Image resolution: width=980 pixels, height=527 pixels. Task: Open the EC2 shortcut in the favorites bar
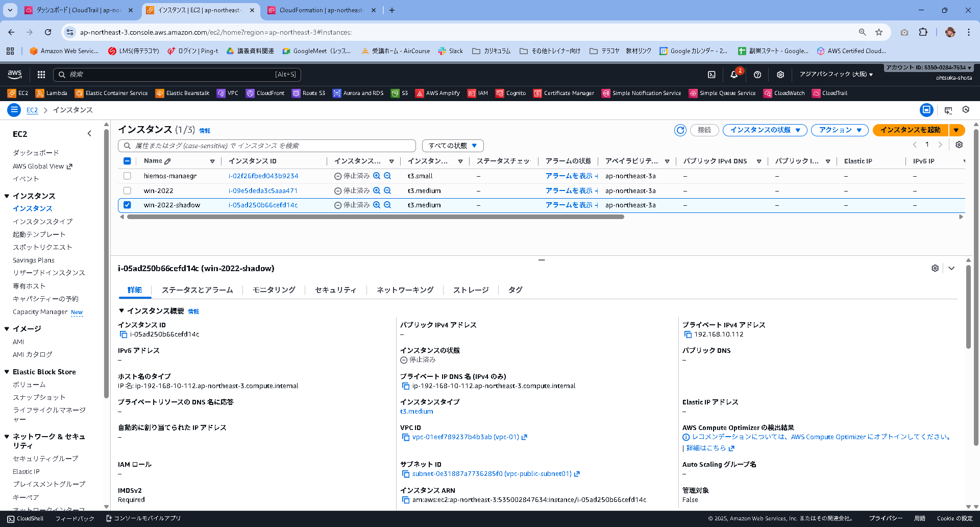18,93
